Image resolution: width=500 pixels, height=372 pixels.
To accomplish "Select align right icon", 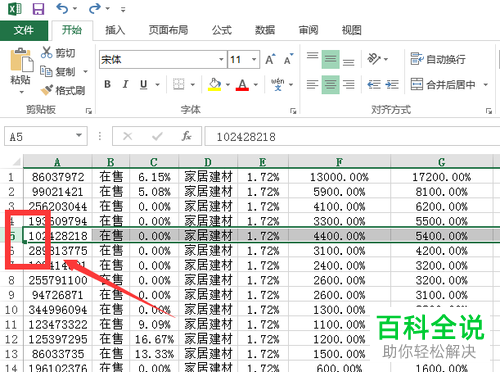I will coord(348,84).
